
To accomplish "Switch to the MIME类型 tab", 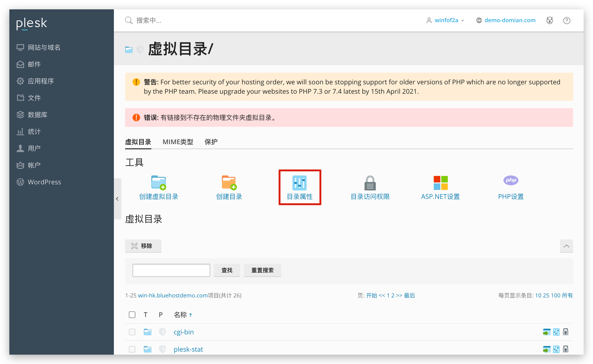I will (x=178, y=142).
